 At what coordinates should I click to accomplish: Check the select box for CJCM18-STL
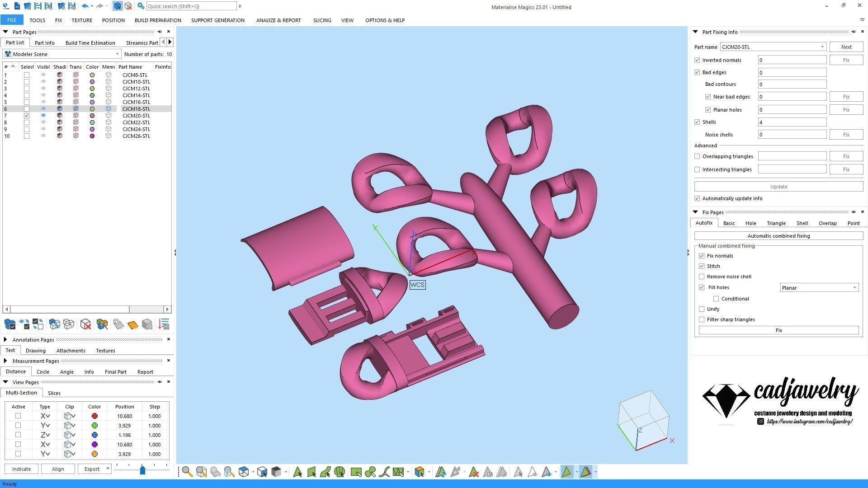click(x=27, y=109)
